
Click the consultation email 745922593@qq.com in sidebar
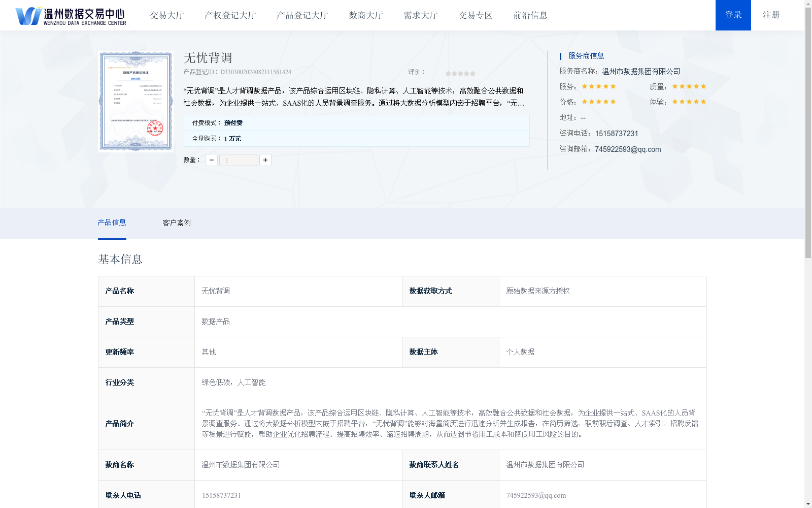pyautogui.click(x=628, y=149)
